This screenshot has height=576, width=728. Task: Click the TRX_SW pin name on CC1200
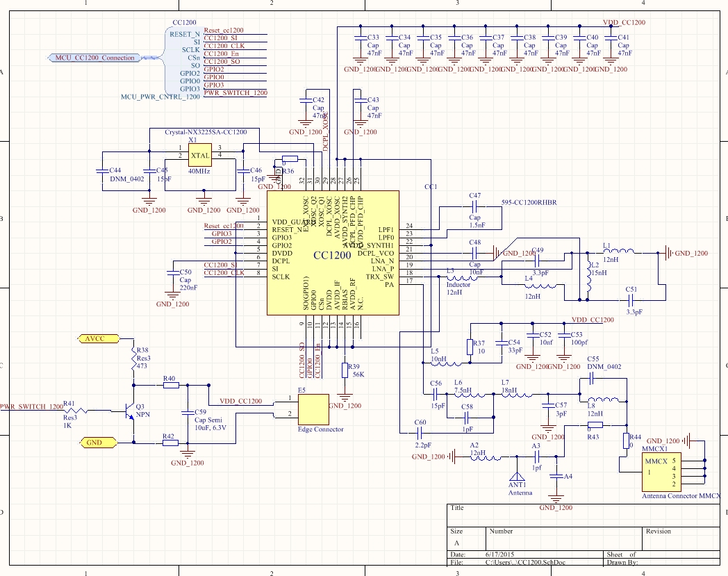coord(380,277)
